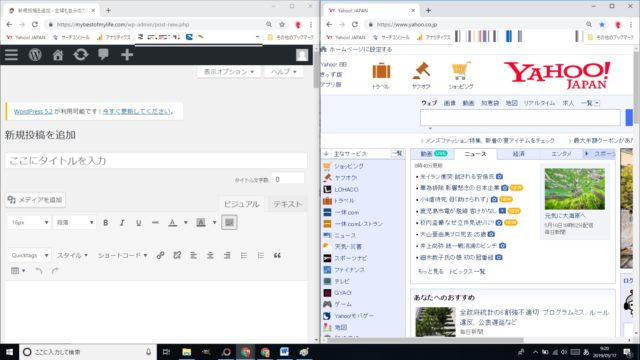The height and width of the screenshot is (360, 640).
Task: Open the user avatar in WordPress admin bar
Action: pos(302,55)
